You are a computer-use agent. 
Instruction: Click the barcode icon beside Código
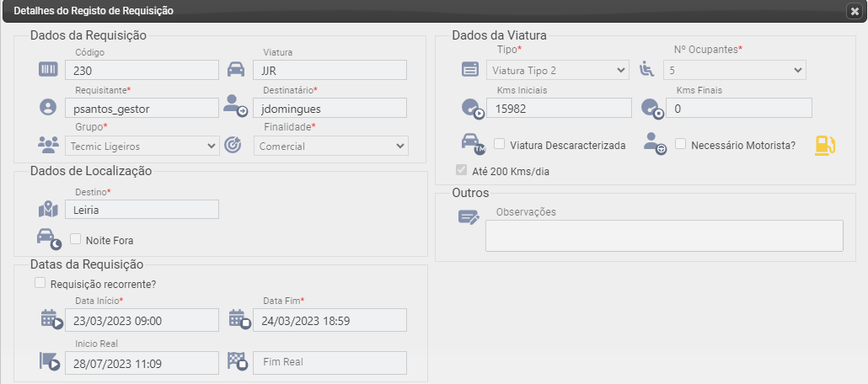click(48, 70)
